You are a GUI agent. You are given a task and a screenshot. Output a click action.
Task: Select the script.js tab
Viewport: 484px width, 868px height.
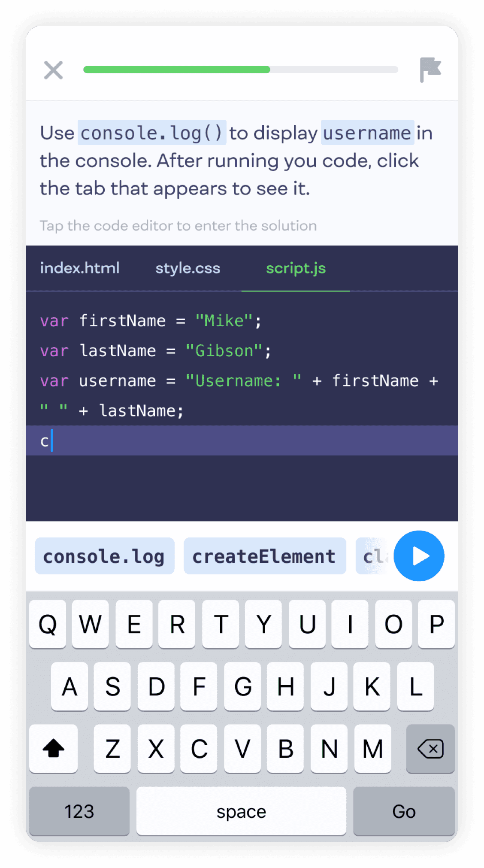point(296,268)
